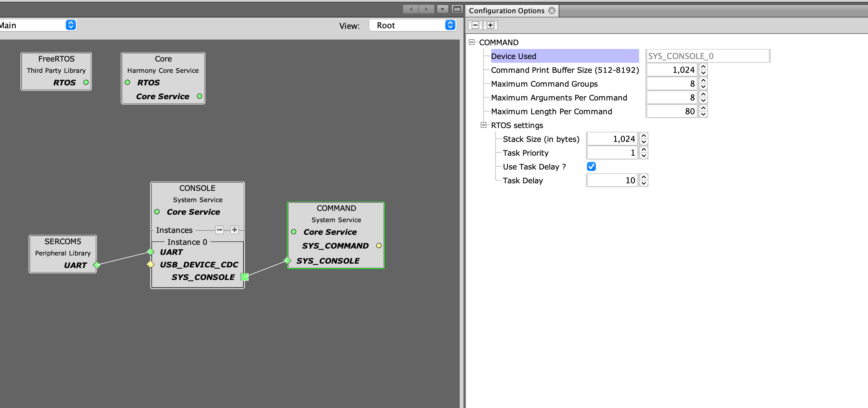Click the yellow SYS_COMMAND capability circle
The image size is (868, 408).
pos(379,245)
